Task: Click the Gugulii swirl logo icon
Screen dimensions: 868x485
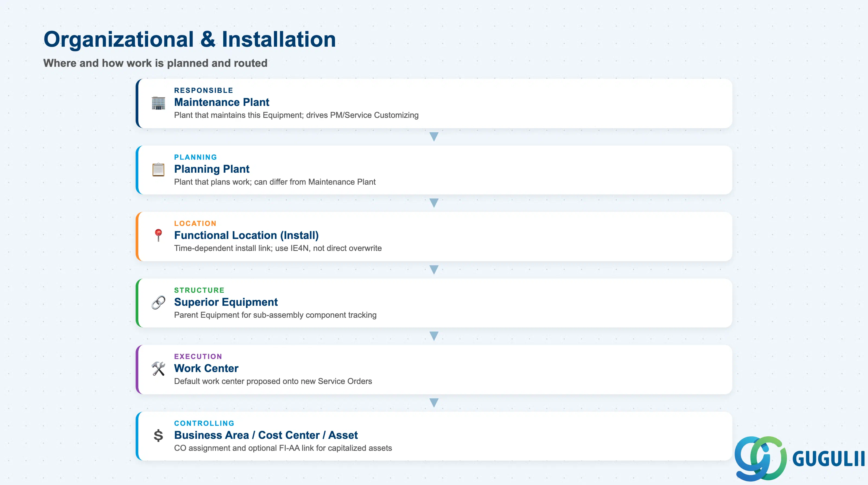Action: (761, 458)
